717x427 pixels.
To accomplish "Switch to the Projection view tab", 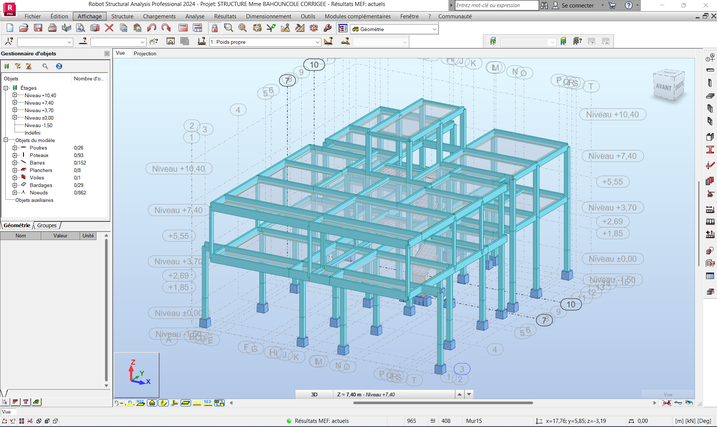I will click(146, 53).
